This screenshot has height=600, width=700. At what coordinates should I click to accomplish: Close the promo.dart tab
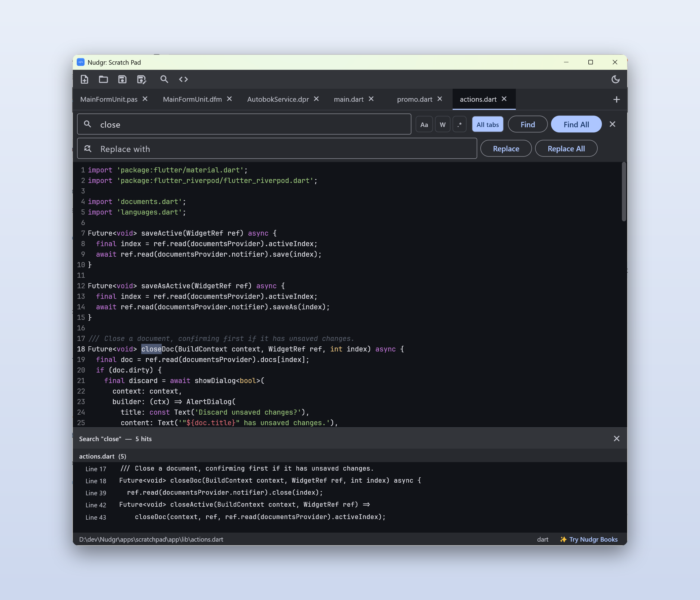[440, 99]
